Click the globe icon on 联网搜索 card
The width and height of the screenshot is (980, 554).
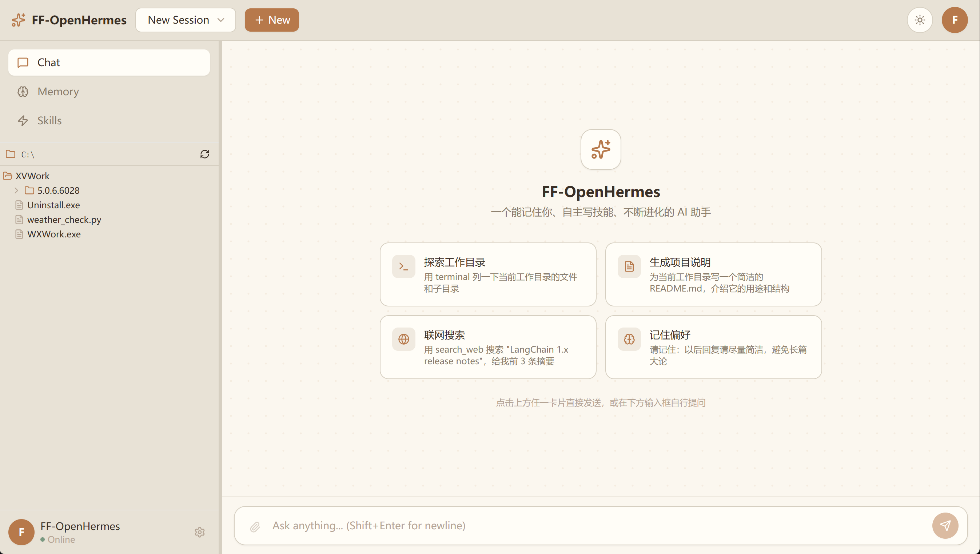[403, 339]
